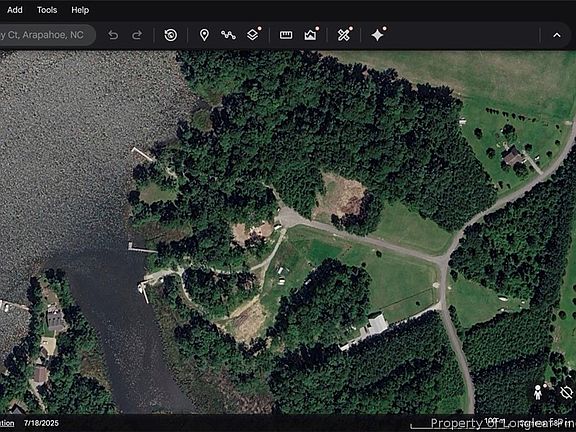Screen dimensions: 576x432
Task: Open the elevation profile icon
Action: (310, 35)
